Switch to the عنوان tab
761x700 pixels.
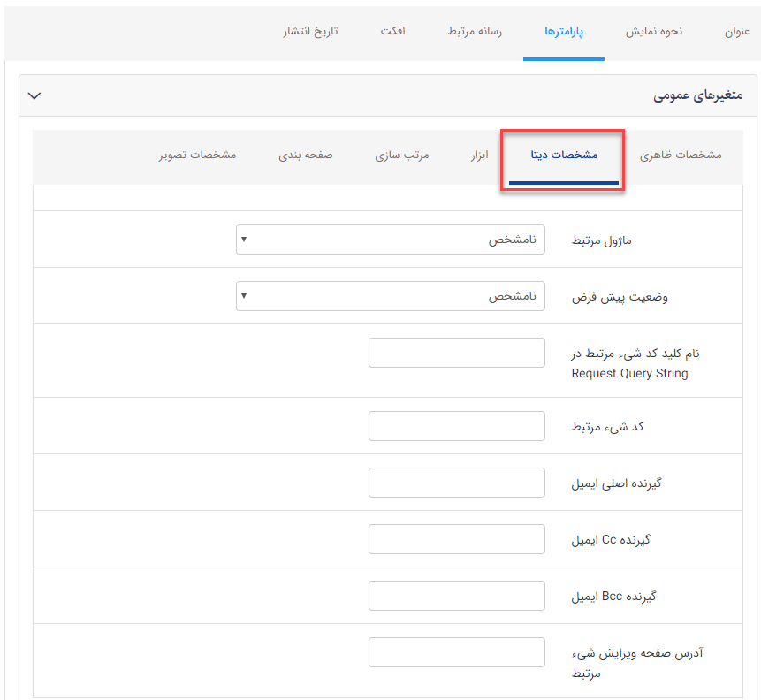coord(734,29)
